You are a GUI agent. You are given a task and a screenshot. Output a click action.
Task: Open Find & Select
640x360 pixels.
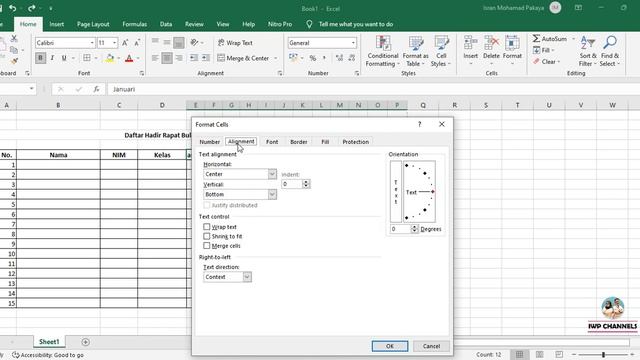coord(610,52)
